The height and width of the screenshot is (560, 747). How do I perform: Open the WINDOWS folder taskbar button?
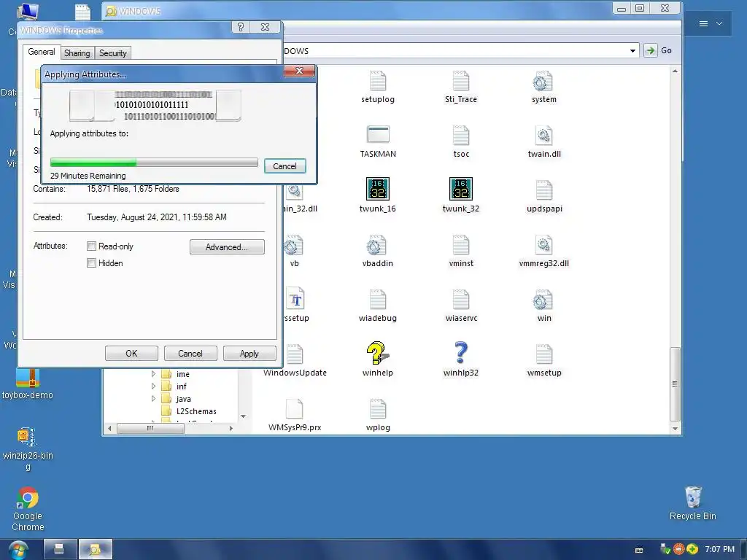[96, 550]
